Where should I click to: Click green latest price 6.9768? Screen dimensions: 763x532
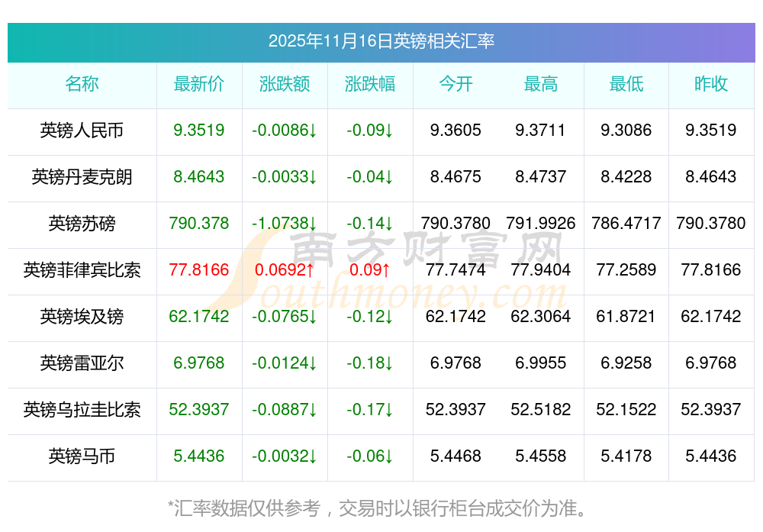coord(199,363)
